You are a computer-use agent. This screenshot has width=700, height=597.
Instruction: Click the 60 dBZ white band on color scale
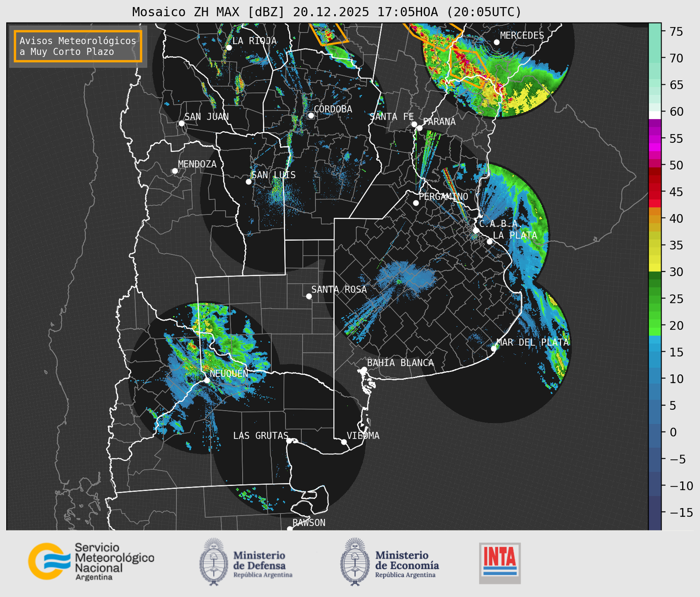[655, 115]
